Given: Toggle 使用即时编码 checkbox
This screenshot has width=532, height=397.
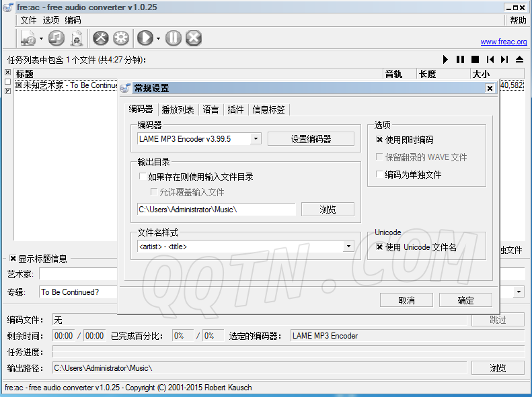Looking at the screenshot, I should coord(380,140).
